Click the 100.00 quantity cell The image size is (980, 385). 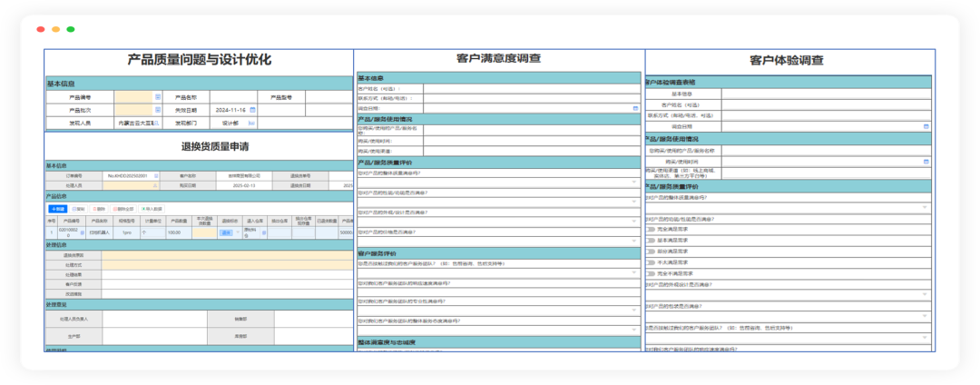click(x=173, y=232)
